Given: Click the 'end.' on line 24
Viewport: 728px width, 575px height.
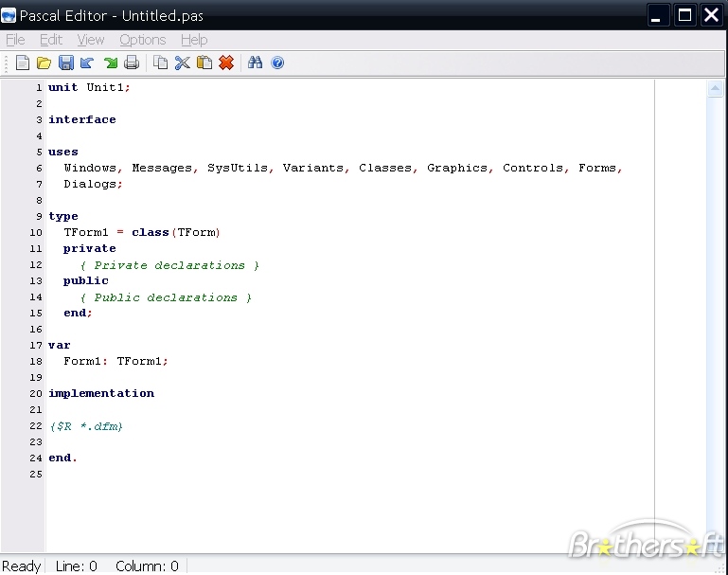Looking at the screenshot, I should coord(62,458).
